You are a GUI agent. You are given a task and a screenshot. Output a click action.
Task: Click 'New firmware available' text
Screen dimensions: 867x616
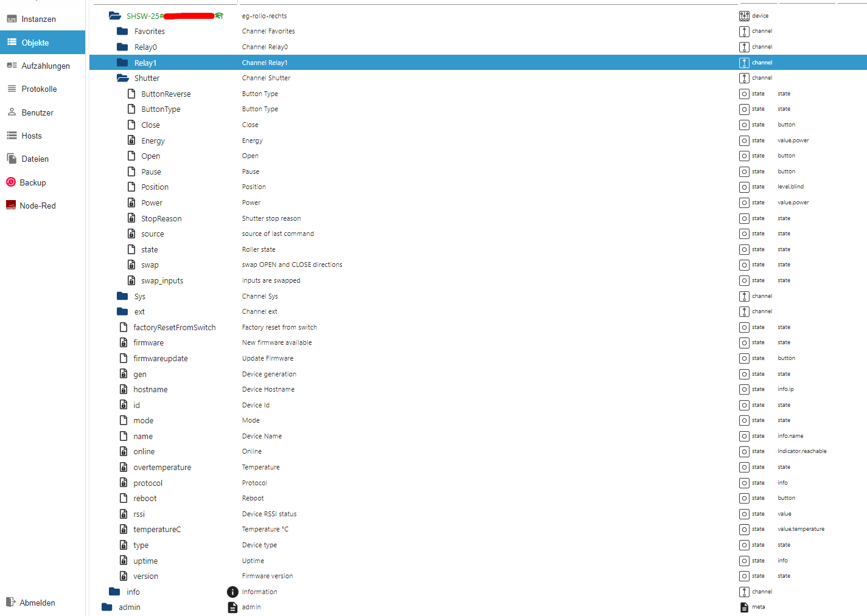click(x=277, y=342)
